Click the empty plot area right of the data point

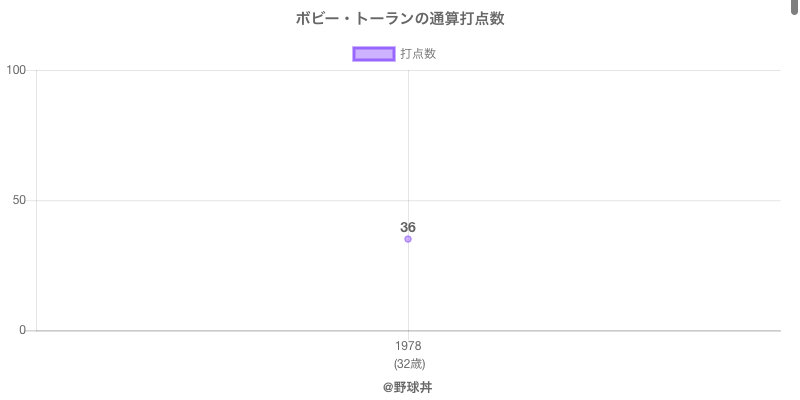(x=600, y=265)
